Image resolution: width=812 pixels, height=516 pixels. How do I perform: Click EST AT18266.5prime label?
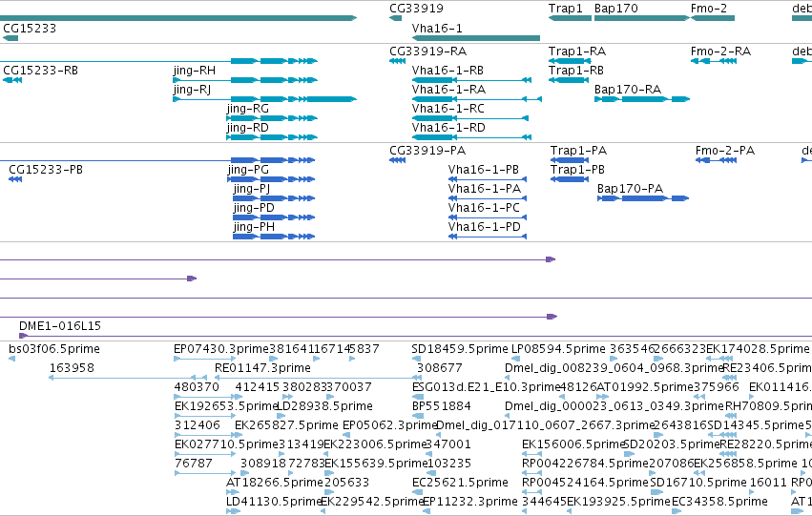[275, 483]
